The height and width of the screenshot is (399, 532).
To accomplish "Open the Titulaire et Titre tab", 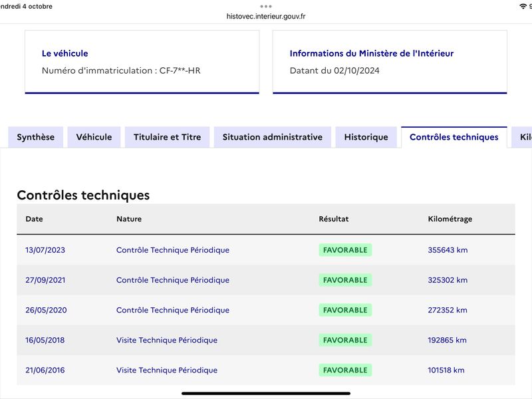I will point(168,137).
